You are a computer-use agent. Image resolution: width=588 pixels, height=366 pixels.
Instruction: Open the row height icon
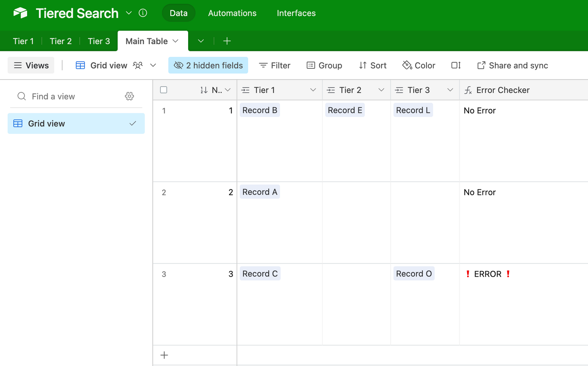[456, 65]
